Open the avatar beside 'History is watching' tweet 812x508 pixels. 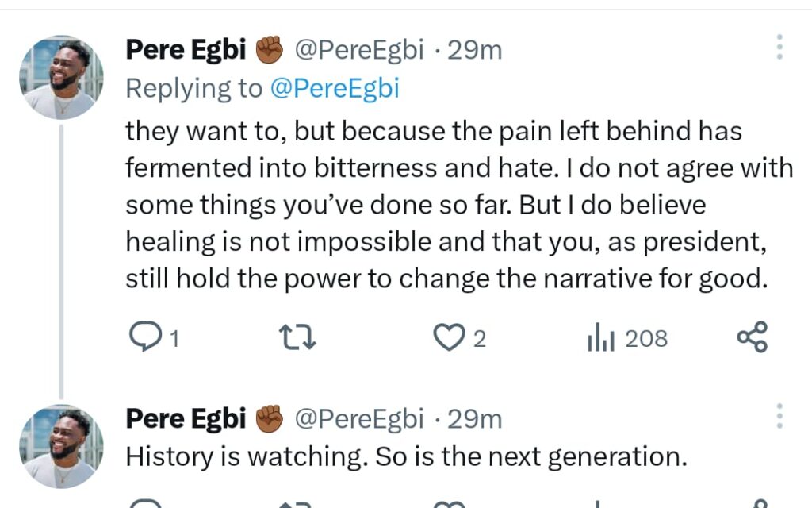(x=61, y=446)
